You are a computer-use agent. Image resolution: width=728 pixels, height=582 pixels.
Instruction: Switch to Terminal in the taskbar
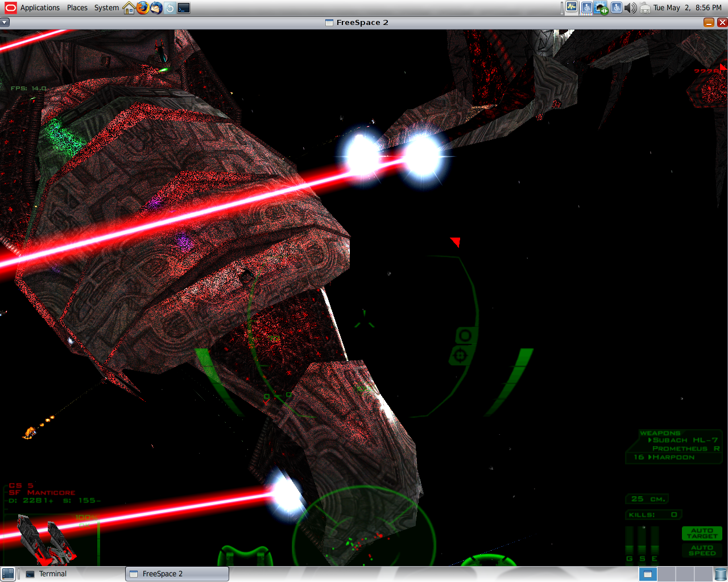pos(52,574)
